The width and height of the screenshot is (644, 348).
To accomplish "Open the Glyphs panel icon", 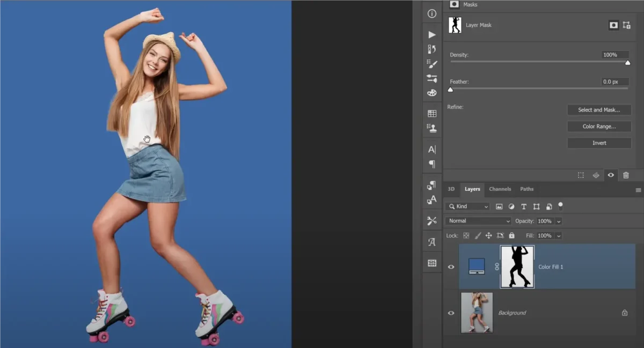I will coord(431,242).
